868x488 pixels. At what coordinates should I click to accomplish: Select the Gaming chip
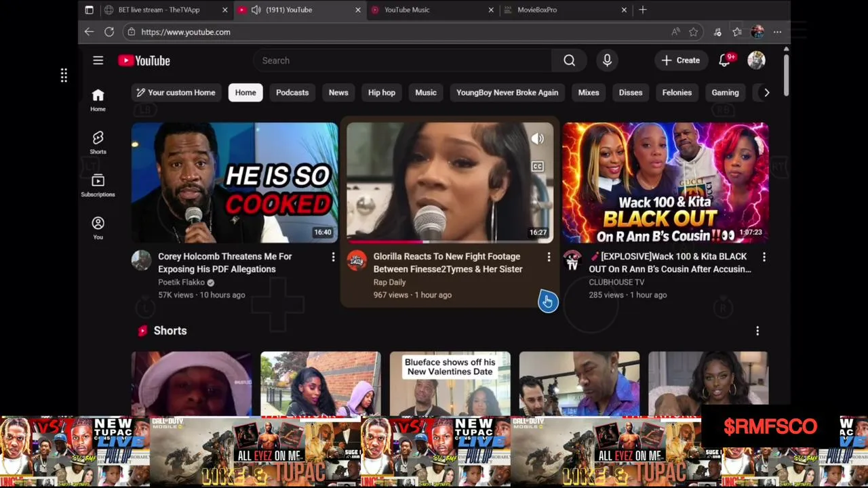click(725, 93)
